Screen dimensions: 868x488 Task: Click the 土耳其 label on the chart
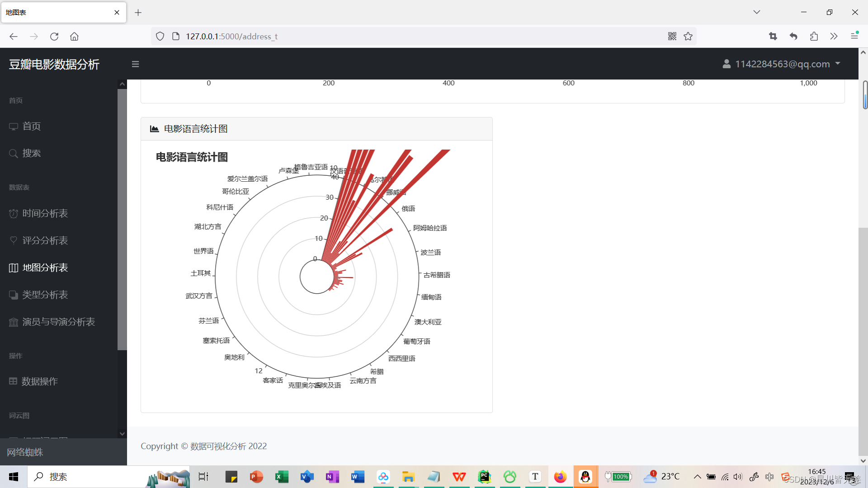coord(201,273)
